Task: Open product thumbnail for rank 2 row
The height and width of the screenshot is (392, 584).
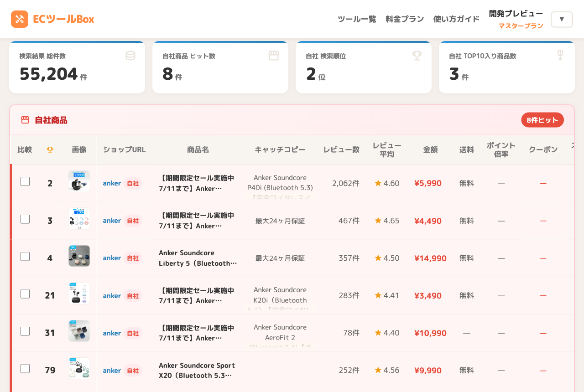Action: tap(79, 181)
